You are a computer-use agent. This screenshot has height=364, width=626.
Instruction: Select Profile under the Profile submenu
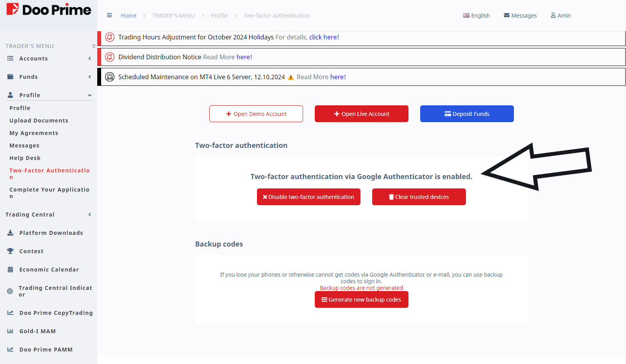click(x=20, y=108)
